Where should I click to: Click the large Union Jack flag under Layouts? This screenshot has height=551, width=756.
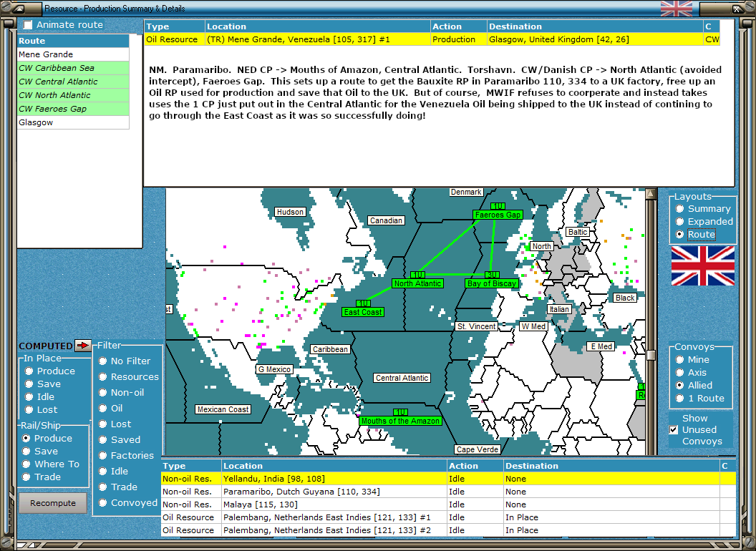702,265
